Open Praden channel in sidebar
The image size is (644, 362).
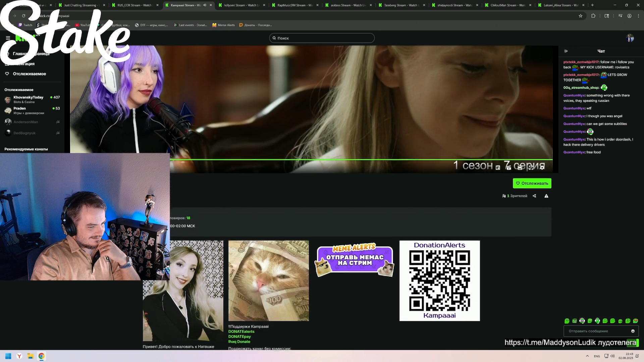coord(20,109)
